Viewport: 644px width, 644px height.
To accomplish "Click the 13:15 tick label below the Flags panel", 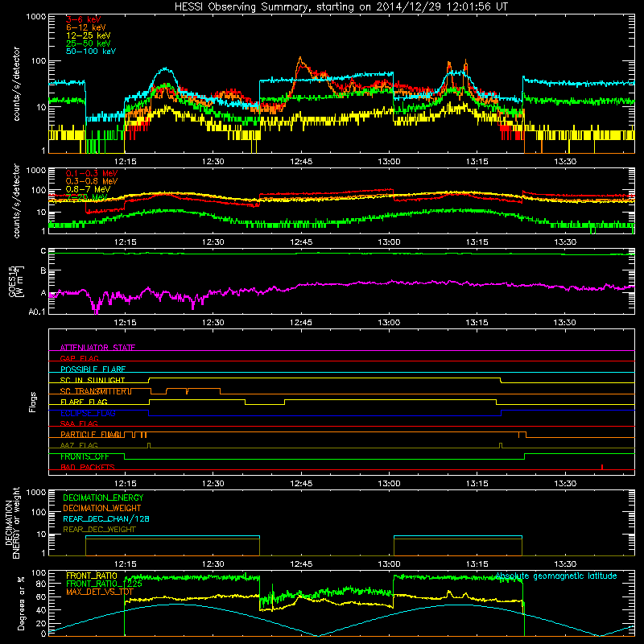I will tap(477, 484).
